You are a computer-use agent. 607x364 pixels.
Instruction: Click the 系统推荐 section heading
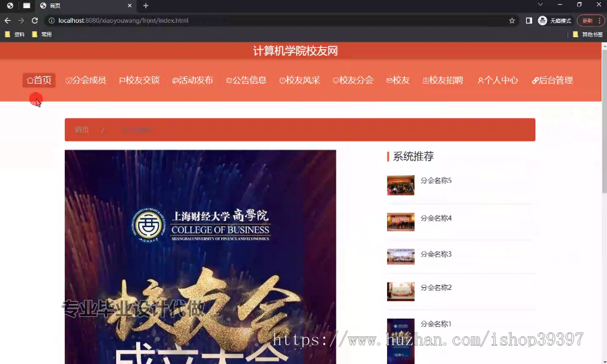coord(413,156)
